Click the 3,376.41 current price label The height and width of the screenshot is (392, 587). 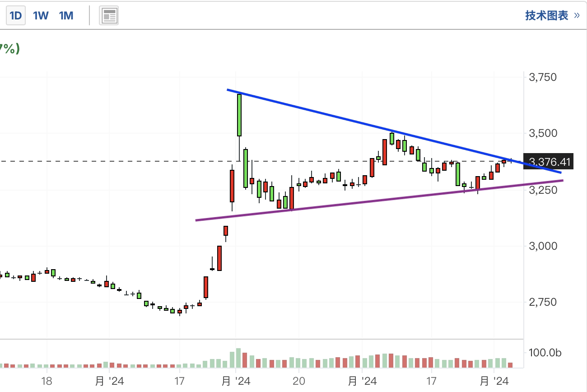tap(549, 162)
